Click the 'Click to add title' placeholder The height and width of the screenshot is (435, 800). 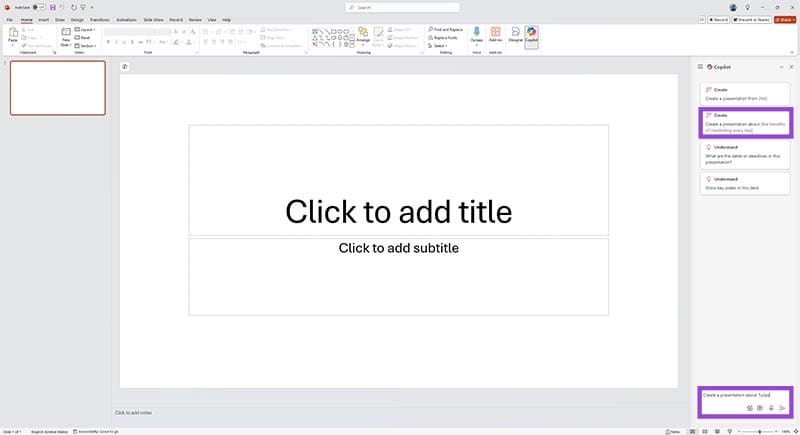398,180
